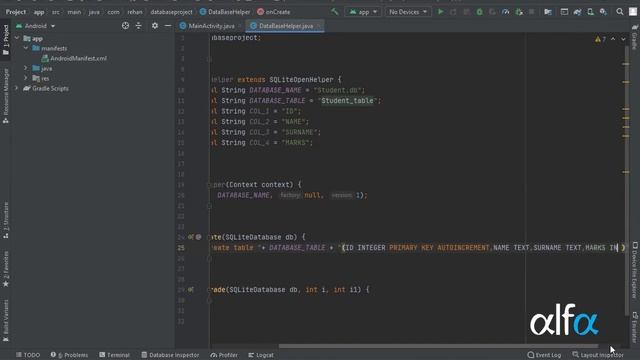Click the Project breadcrumb in navigation bar
This screenshot has width=640, height=360.
tap(16, 12)
